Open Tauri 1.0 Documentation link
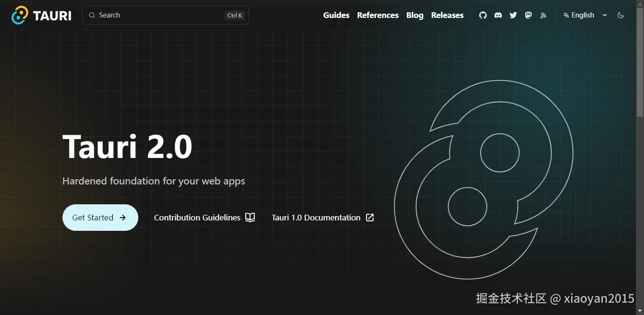 coord(323,218)
